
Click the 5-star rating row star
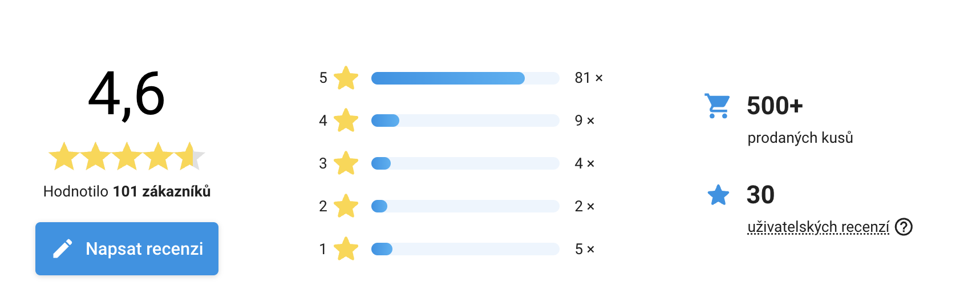point(346,78)
